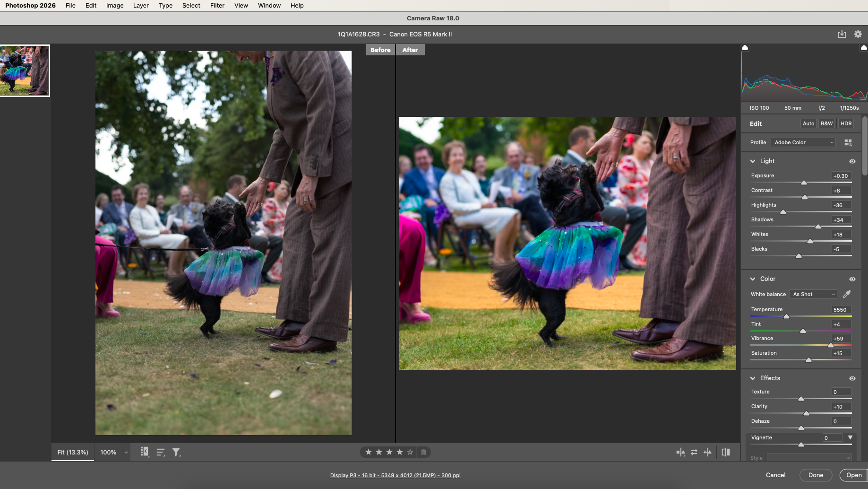Collapse the Color section
The height and width of the screenshot is (489, 868).
753,279
